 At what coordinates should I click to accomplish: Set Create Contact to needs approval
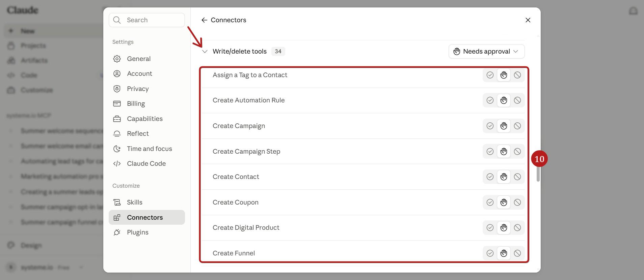[x=504, y=177]
